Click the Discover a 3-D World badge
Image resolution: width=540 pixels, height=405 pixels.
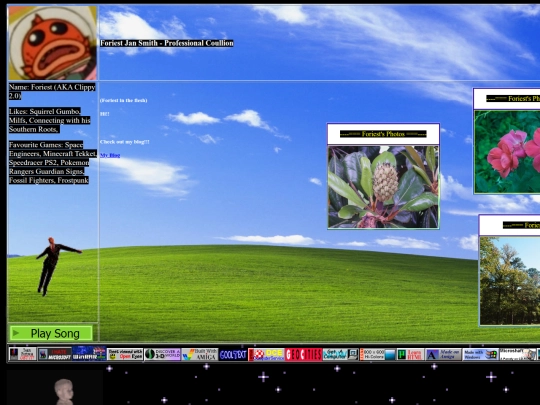click(162, 354)
